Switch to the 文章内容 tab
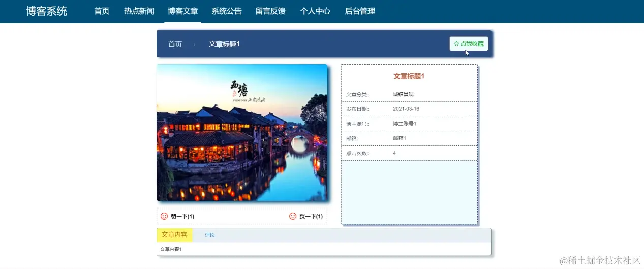Image resolution: width=644 pixels, height=269 pixels. (x=174, y=235)
